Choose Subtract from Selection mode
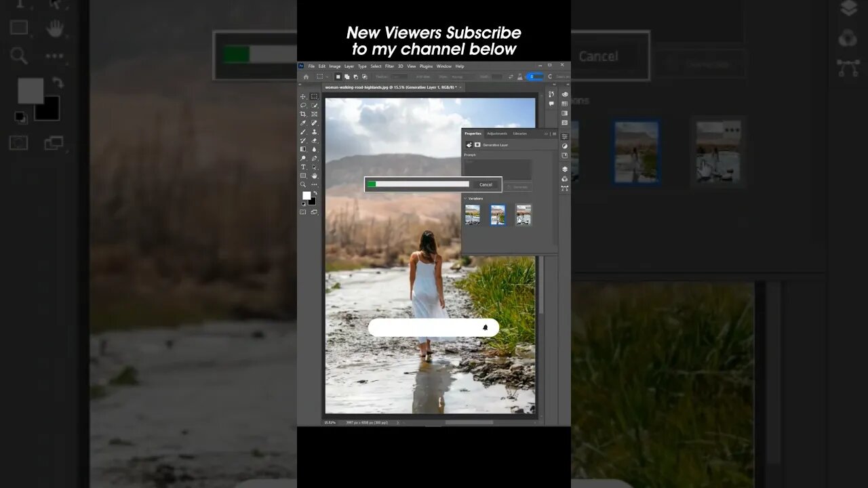The image size is (868, 488). [356, 77]
